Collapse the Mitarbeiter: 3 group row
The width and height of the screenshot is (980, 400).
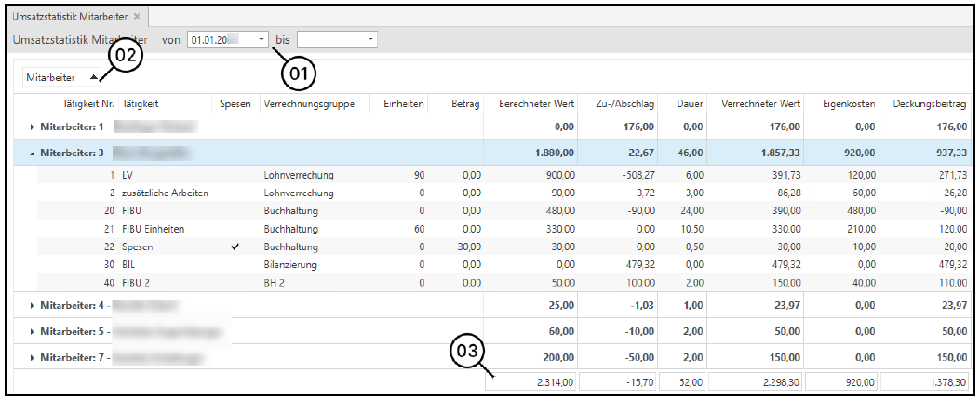point(32,152)
